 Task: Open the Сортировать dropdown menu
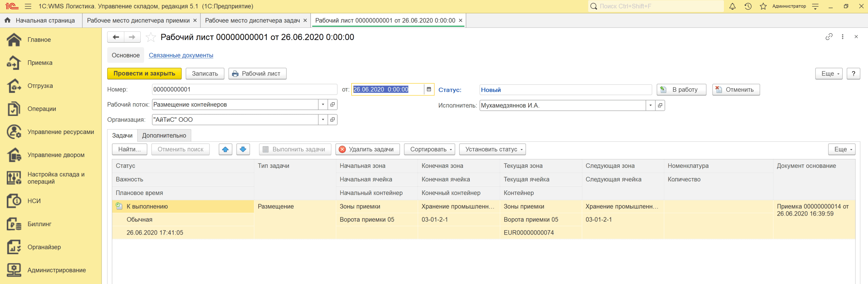429,149
